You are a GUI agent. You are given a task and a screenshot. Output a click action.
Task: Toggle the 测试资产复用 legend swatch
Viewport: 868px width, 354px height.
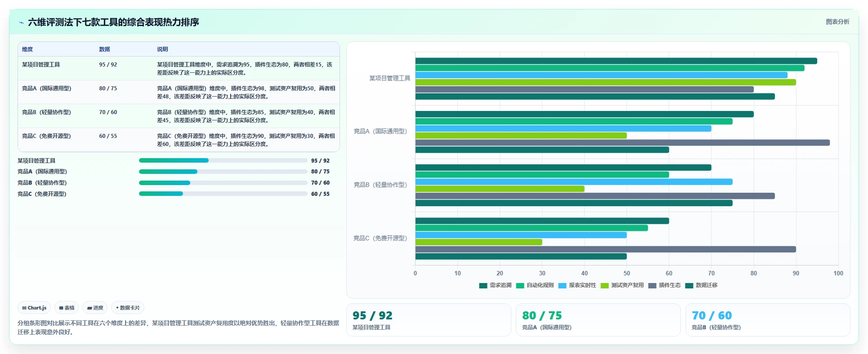605,286
